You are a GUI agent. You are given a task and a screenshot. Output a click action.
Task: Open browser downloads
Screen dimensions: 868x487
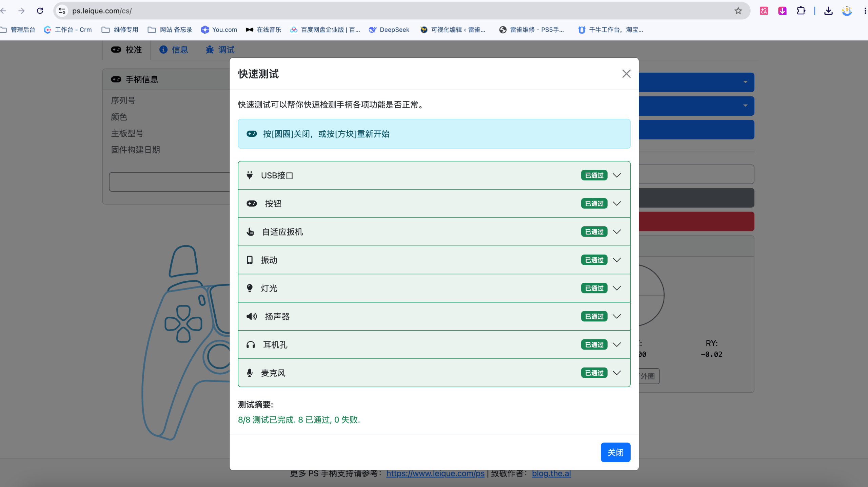tap(828, 11)
